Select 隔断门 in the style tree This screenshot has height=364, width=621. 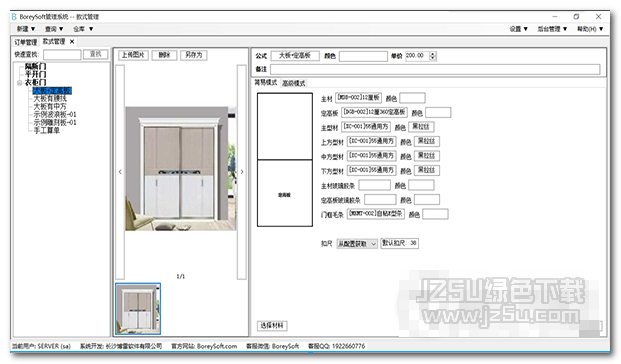tap(36, 66)
